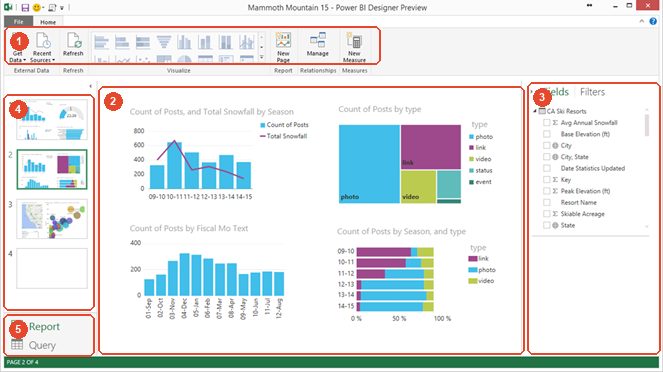Click the 'Count of Posts by type' title

[x=380, y=109]
